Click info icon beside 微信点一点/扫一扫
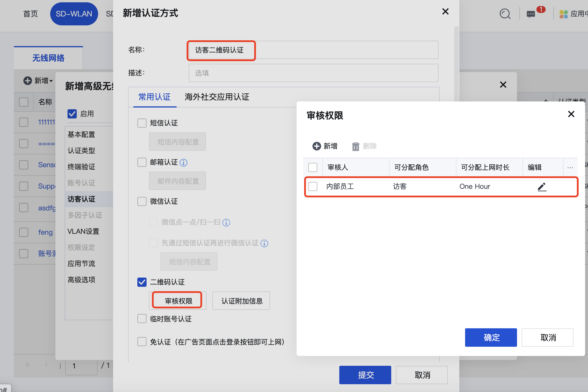The width and height of the screenshot is (588, 392). click(226, 223)
